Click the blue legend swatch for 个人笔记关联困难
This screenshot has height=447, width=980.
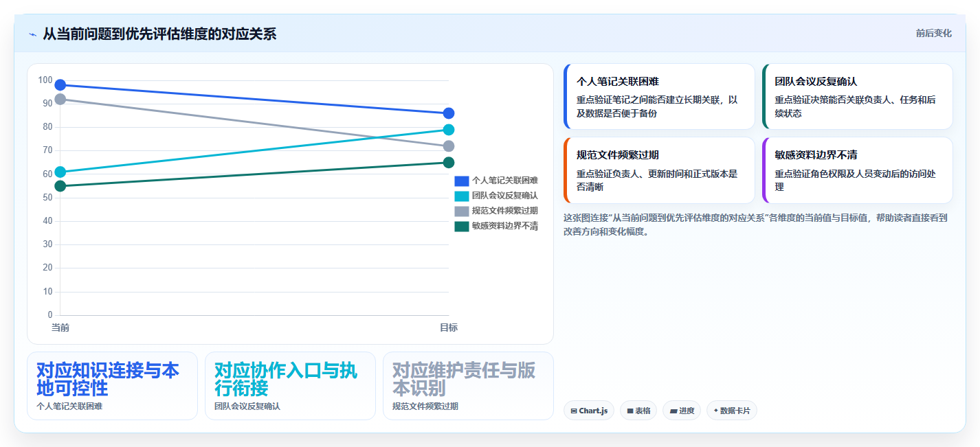(462, 181)
